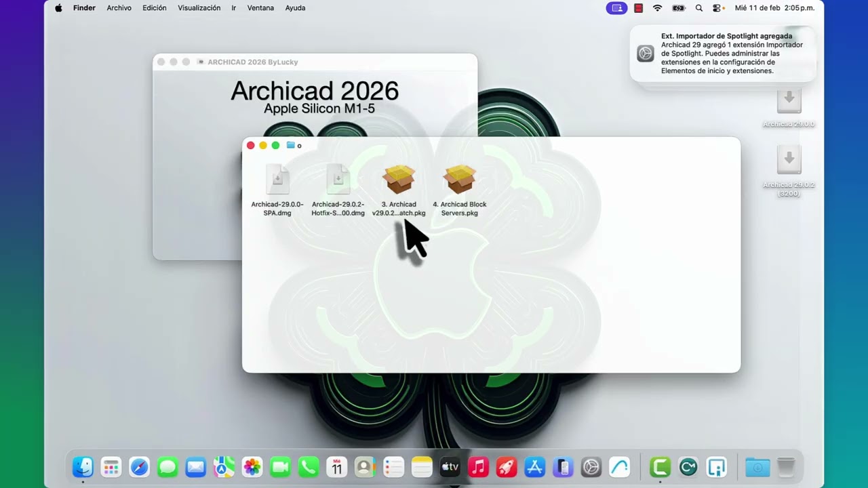The width and height of the screenshot is (868, 488).
Task: Open the Trash in the Dock
Action: point(786,467)
